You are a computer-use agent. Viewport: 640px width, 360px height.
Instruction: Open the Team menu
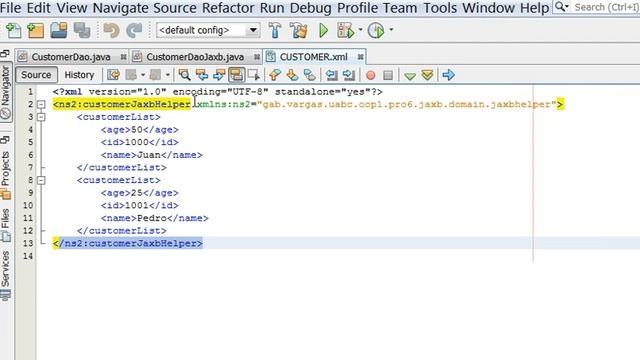coord(400,7)
